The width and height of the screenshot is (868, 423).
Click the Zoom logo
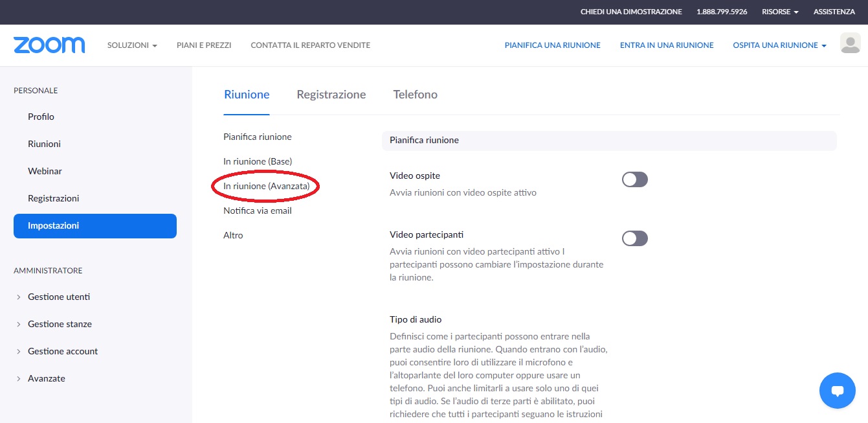point(49,45)
